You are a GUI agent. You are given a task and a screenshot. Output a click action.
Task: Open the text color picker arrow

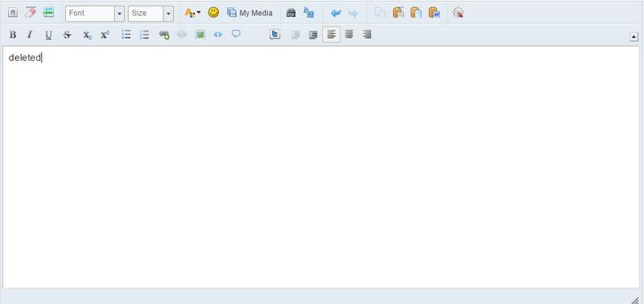point(199,12)
